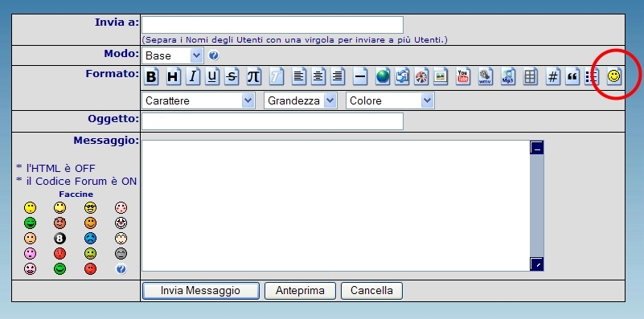Align text to the right

338,76
